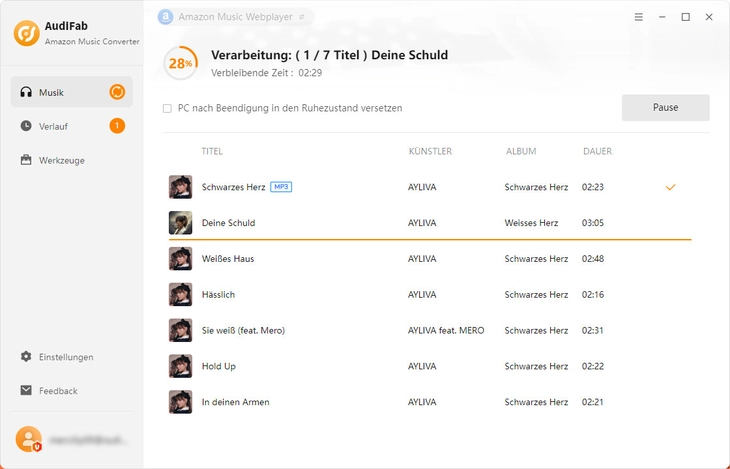Screen dimensions: 730x469
Task: Click the envelope icon next to Feedback
Action: (26, 390)
